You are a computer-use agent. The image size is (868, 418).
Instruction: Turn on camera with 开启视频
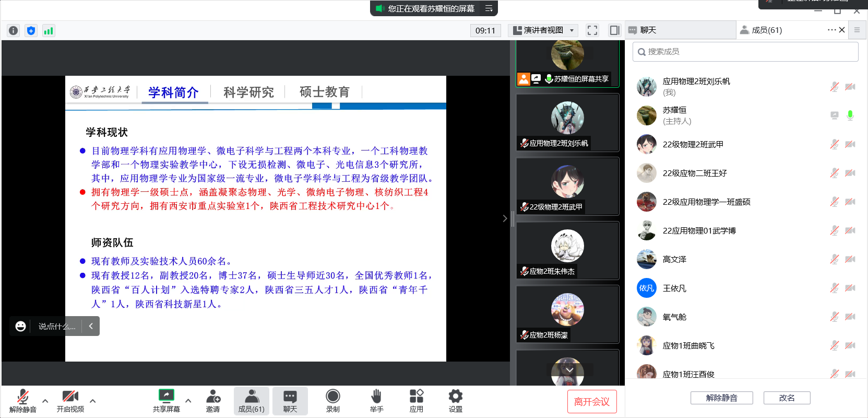pos(70,401)
